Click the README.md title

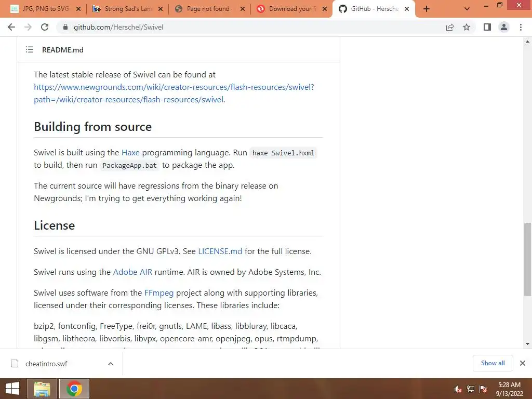[63, 50]
